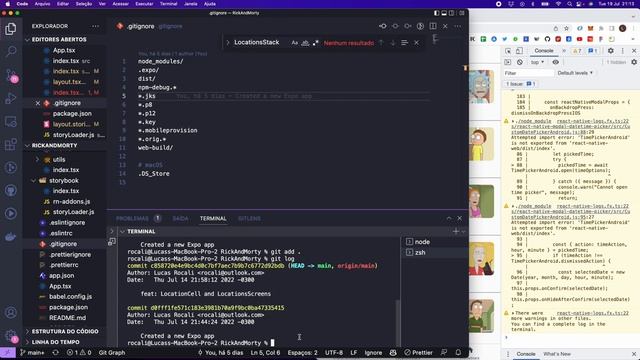The height and width of the screenshot is (360, 640).
Task: Toggle match whole word in find widget
Action: (x=305, y=43)
